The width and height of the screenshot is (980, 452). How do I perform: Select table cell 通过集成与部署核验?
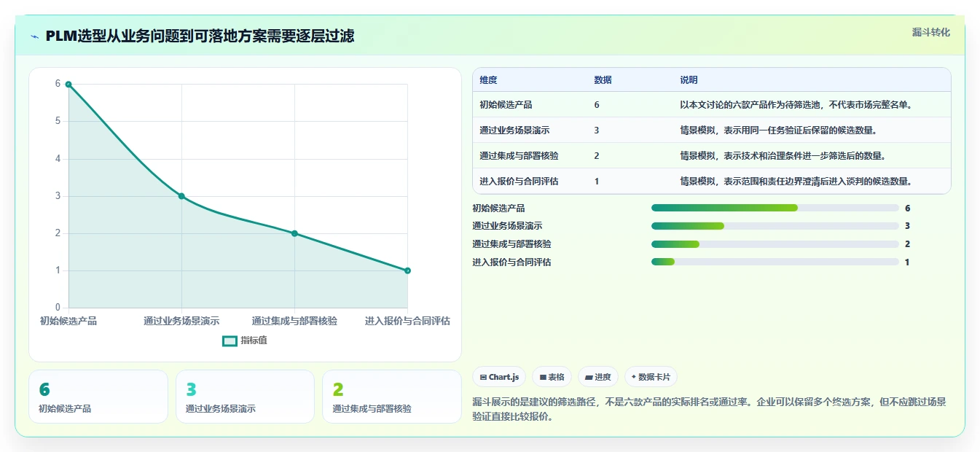click(519, 156)
